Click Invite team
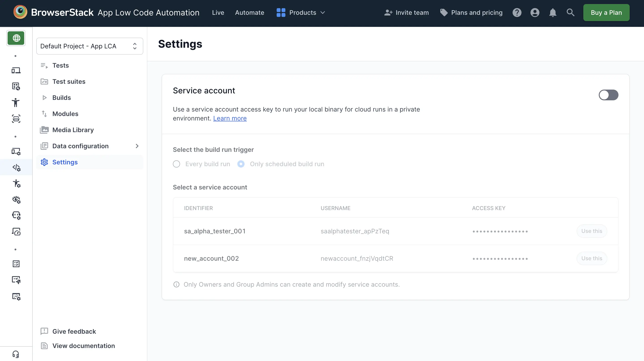This screenshot has width=644, height=361. (x=406, y=13)
